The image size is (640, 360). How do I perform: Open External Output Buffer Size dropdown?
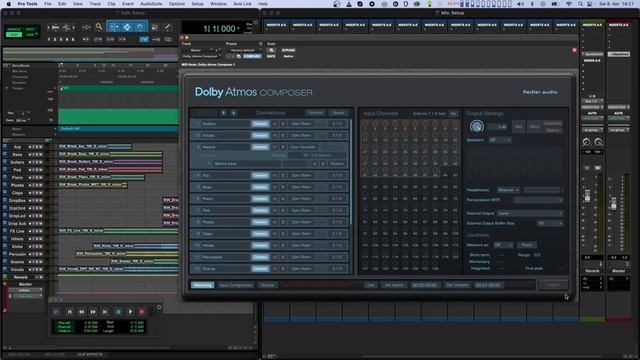[x=550, y=223]
